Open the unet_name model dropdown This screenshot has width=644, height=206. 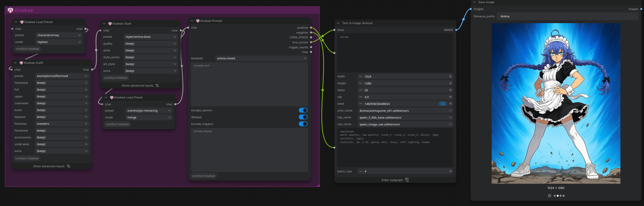(405, 111)
